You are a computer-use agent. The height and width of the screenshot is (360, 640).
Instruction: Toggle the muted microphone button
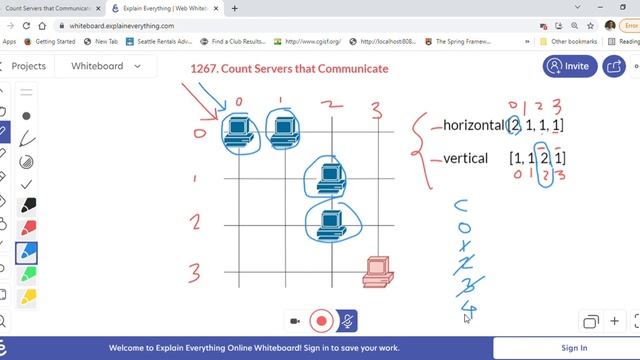pyautogui.click(x=347, y=321)
